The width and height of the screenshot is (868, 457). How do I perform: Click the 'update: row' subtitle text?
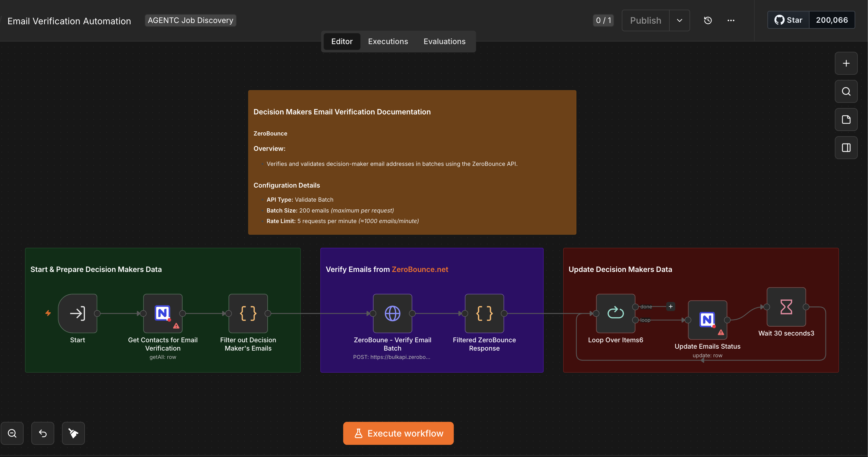707,355
